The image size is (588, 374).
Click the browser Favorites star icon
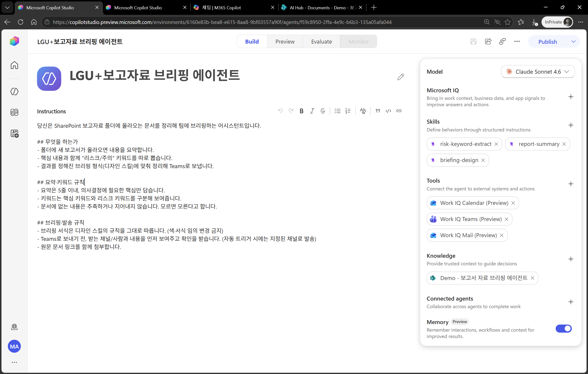click(508, 22)
